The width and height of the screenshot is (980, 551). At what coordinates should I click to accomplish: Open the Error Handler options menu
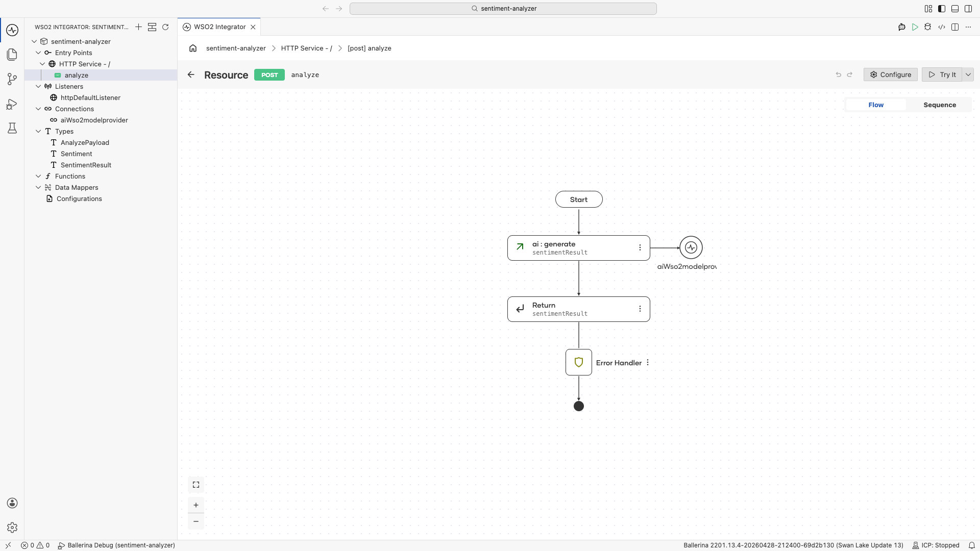tap(648, 362)
